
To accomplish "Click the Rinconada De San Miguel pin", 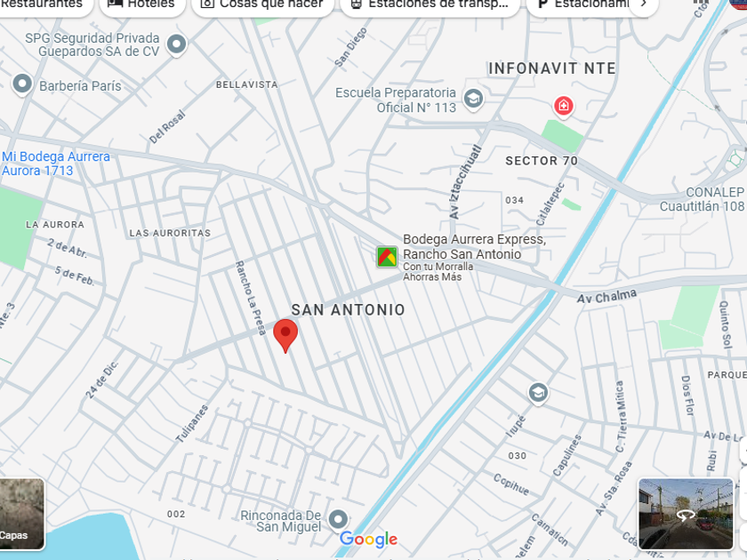I will tap(338, 519).
